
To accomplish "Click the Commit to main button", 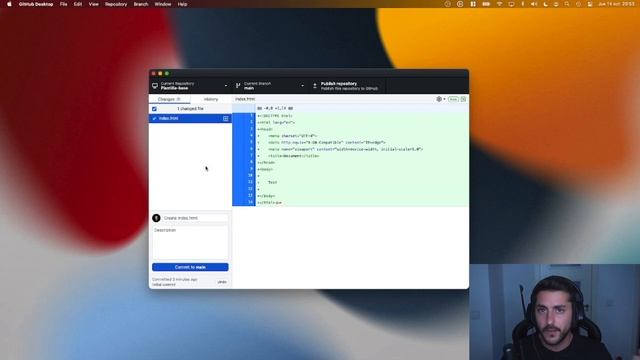I will click(190, 267).
